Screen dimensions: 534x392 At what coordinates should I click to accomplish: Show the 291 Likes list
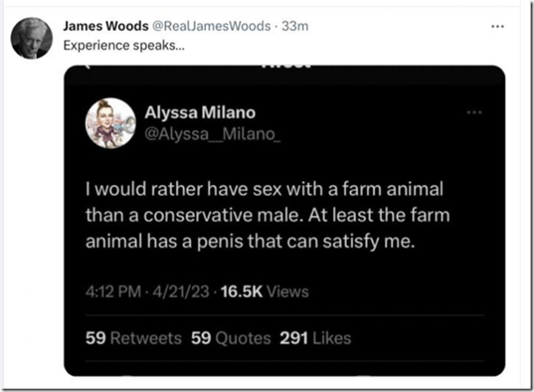(315, 338)
